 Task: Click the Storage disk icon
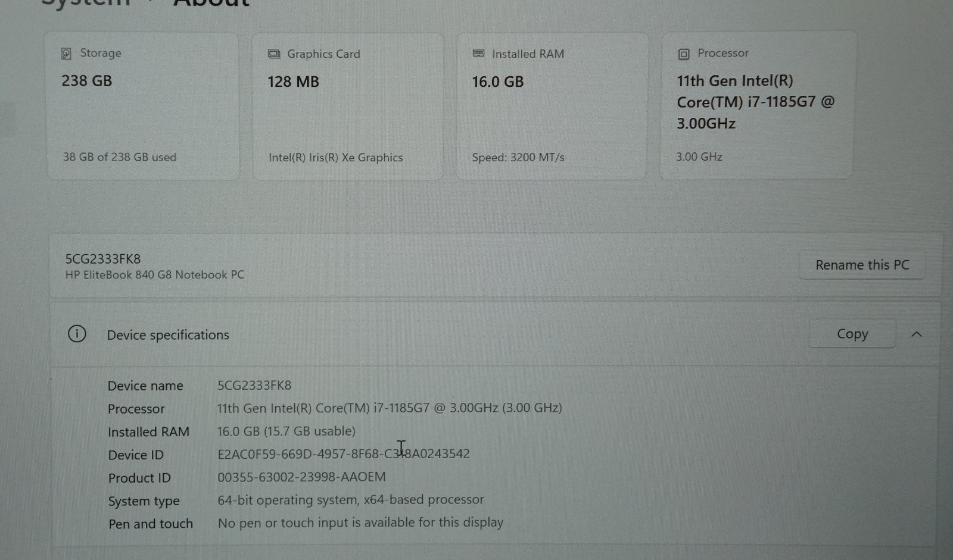tap(66, 54)
